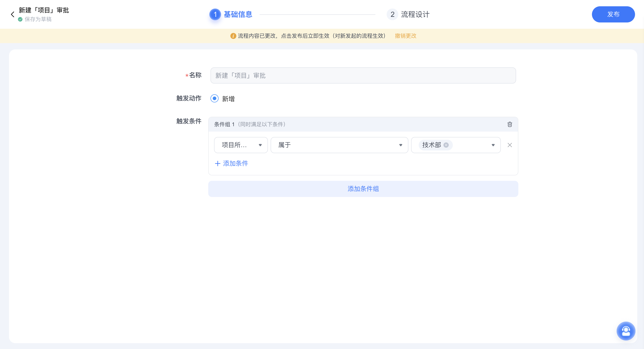This screenshot has height=349, width=644.
Task: Click the info icon in the yellow banner
Action: pos(233,36)
